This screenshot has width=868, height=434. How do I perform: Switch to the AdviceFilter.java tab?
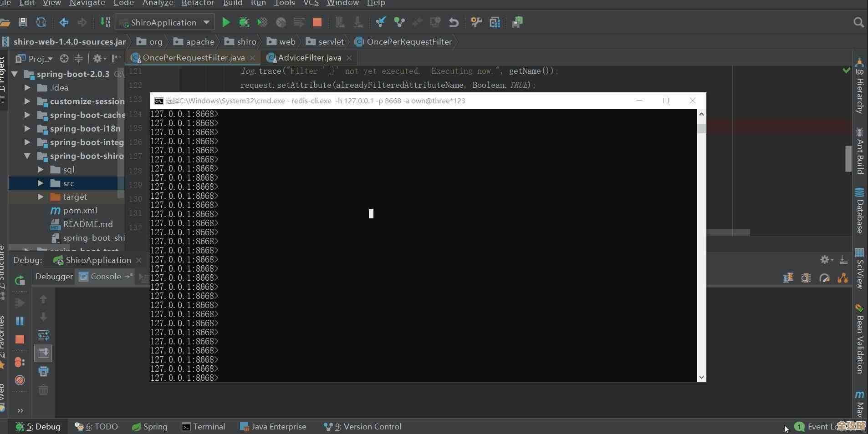[309, 58]
